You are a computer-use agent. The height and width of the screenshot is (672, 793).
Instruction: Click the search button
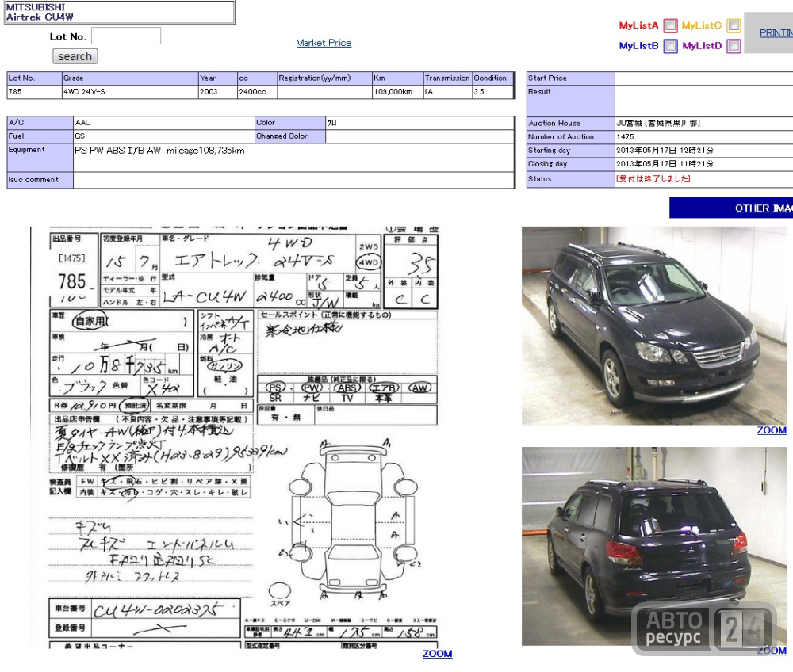click(75, 56)
